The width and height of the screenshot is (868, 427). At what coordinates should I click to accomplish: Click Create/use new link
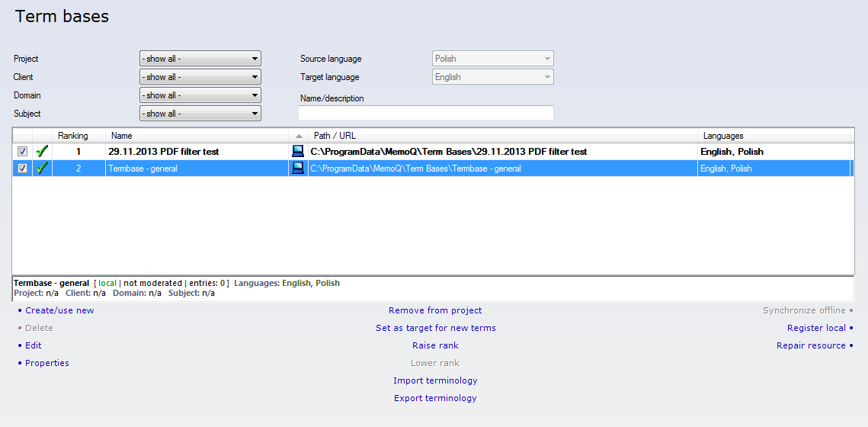pyautogui.click(x=59, y=310)
